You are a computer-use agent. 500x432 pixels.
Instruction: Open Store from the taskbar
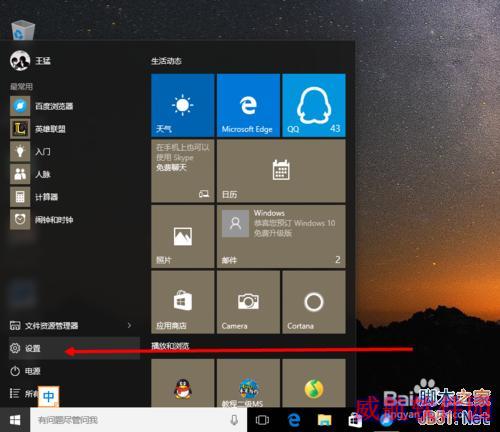tap(355, 420)
